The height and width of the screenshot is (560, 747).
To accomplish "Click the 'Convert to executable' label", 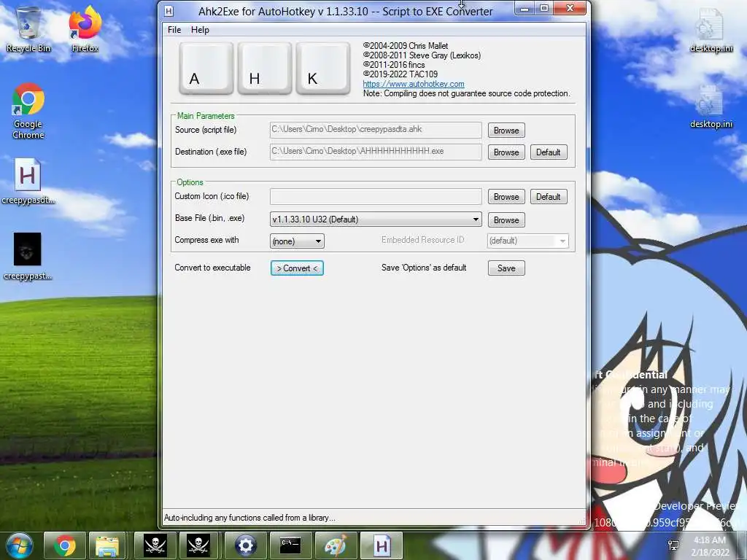I will click(212, 268).
